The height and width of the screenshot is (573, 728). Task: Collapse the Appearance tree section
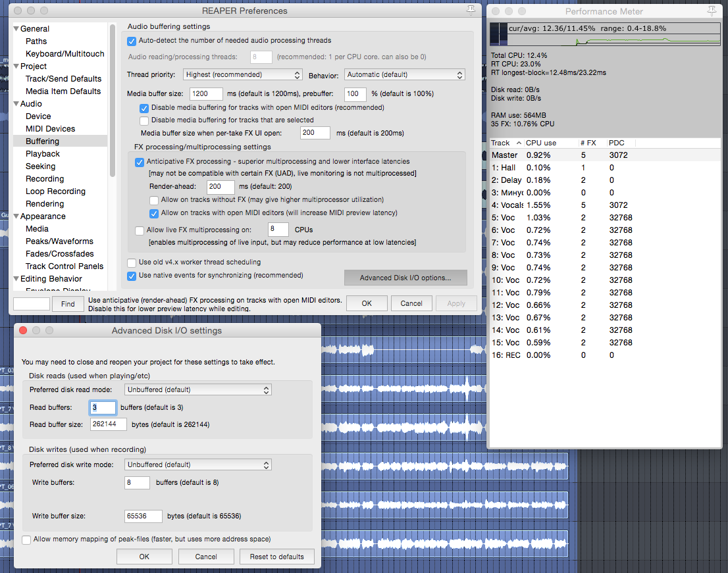click(16, 216)
